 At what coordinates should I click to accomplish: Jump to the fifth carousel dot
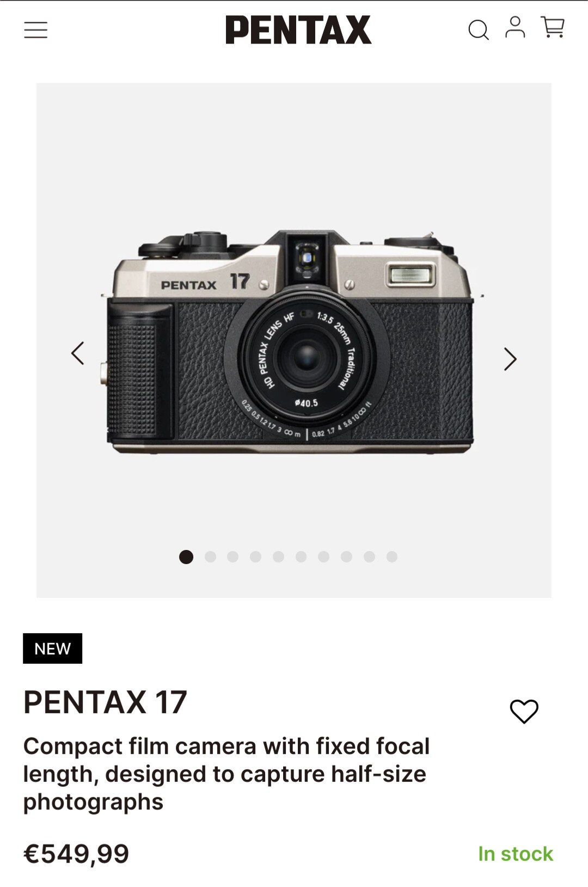tap(278, 556)
